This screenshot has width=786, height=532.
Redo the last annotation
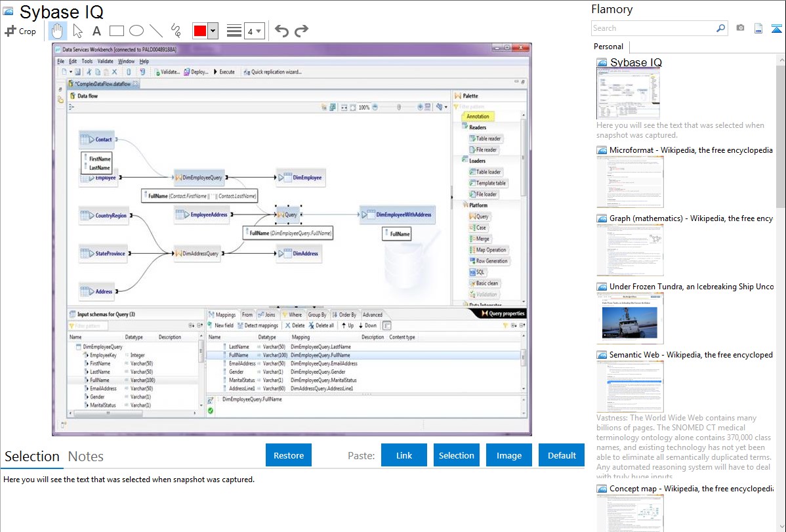pos(301,31)
